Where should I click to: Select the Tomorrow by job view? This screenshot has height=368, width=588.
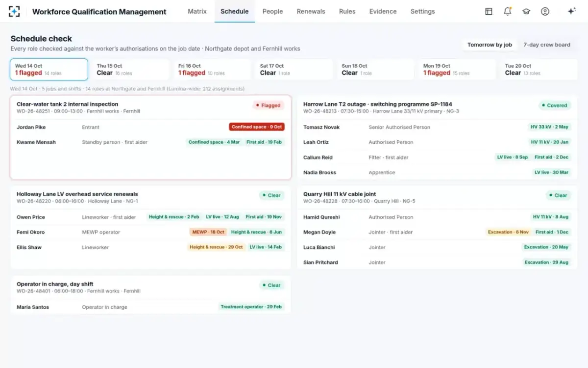[x=490, y=45]
